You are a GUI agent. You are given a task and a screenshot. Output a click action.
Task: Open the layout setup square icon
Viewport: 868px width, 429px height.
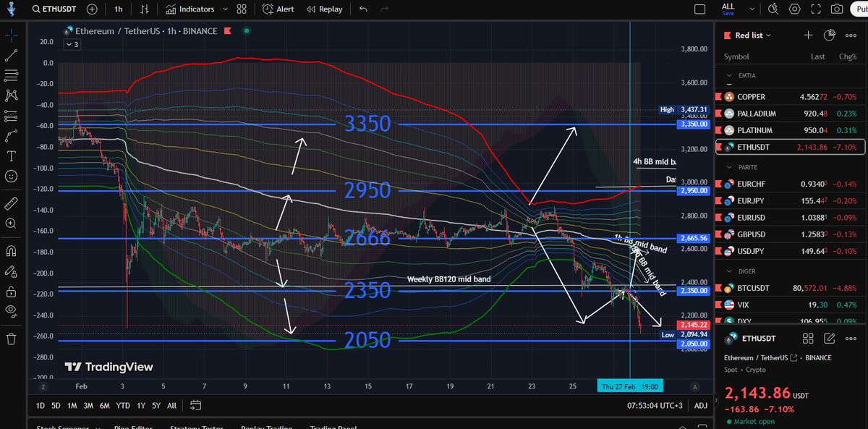pyautogui.click(x=698, y=9)
